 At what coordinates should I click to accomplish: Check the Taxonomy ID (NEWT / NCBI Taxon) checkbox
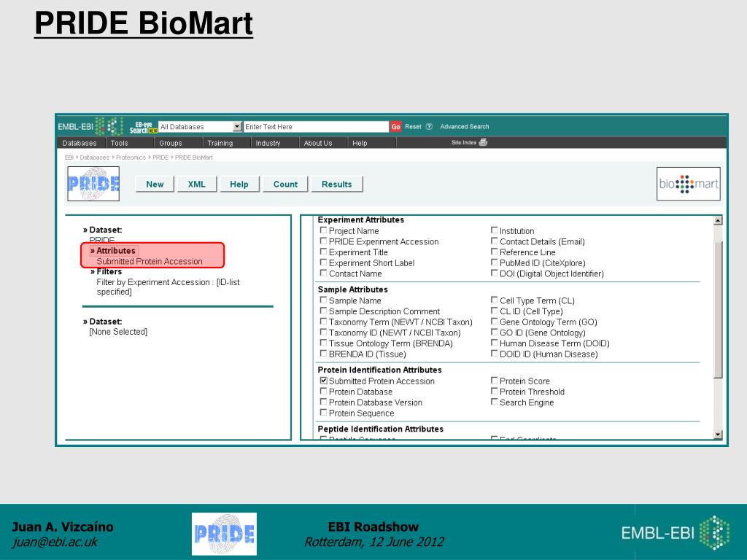tap(323, 332)
